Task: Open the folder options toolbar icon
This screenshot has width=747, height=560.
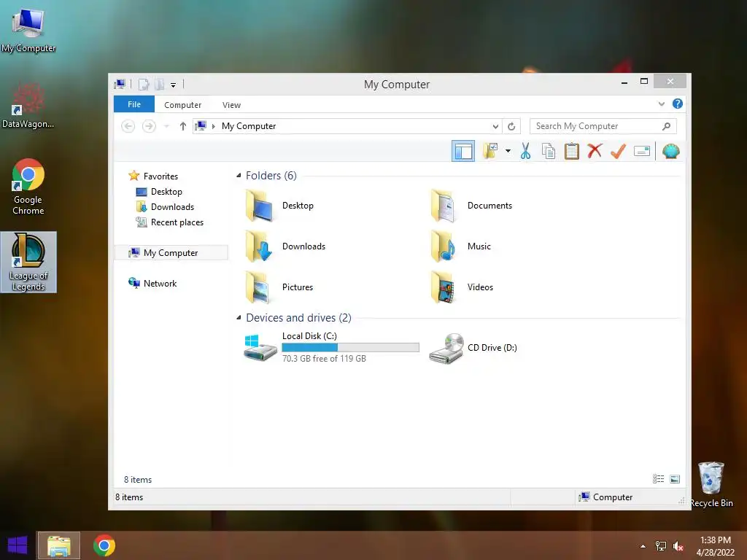Action: (x=489, y=151)
